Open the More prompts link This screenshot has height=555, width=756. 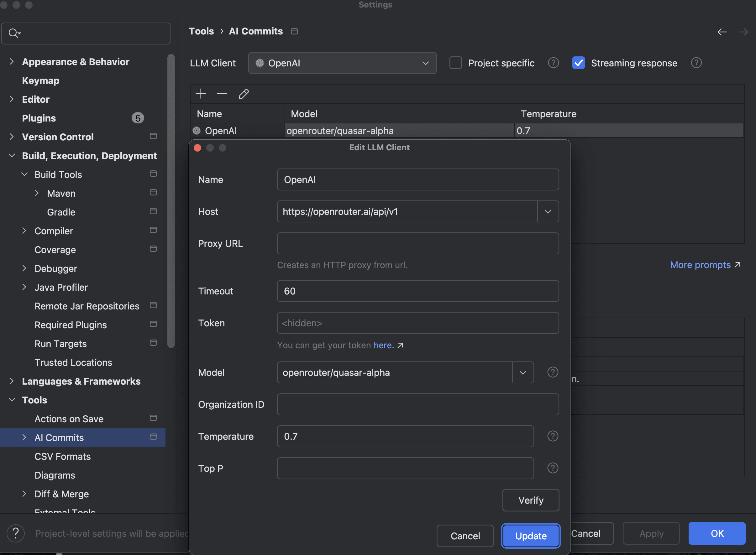[x=705, y=265]
